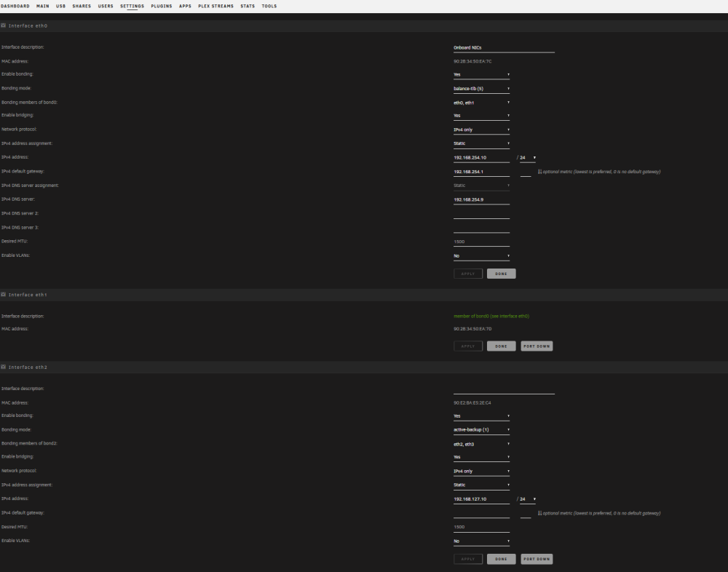Click eth1 MAC address 90:2B:34:50:EA:7D

[x=472, y=329]
